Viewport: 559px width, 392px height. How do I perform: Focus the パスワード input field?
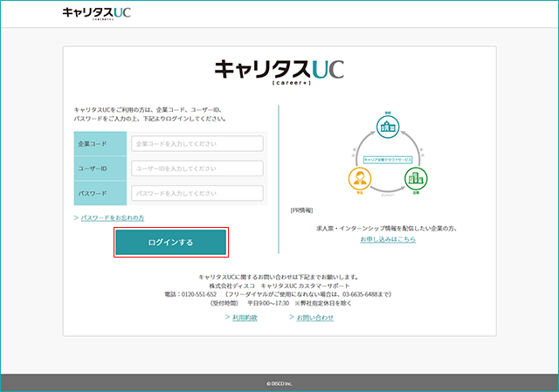[197, 193]
